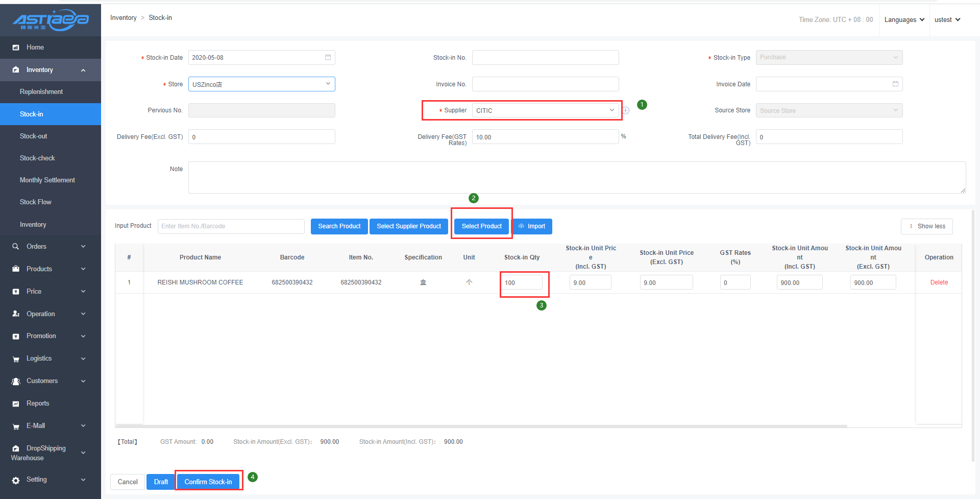
Task: Go to Stock-out in the sidebar
Action: click(34, 136)
